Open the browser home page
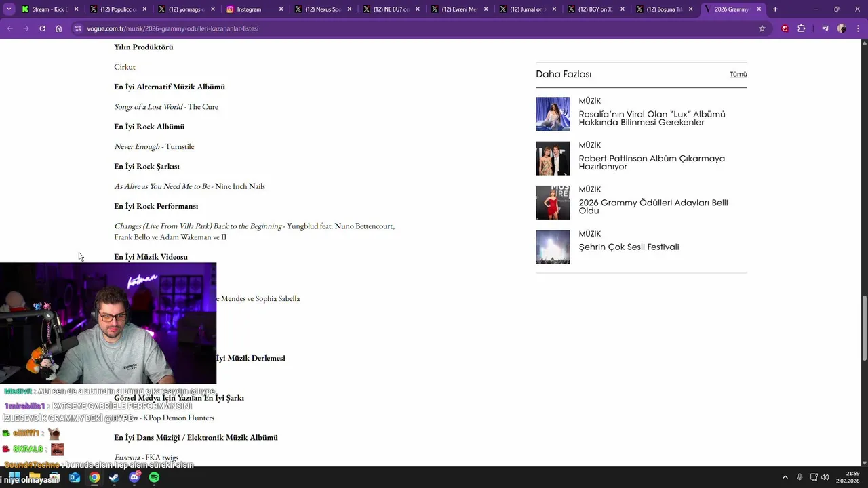The height and width of the screenshot is (488, 868). point(58,28)
